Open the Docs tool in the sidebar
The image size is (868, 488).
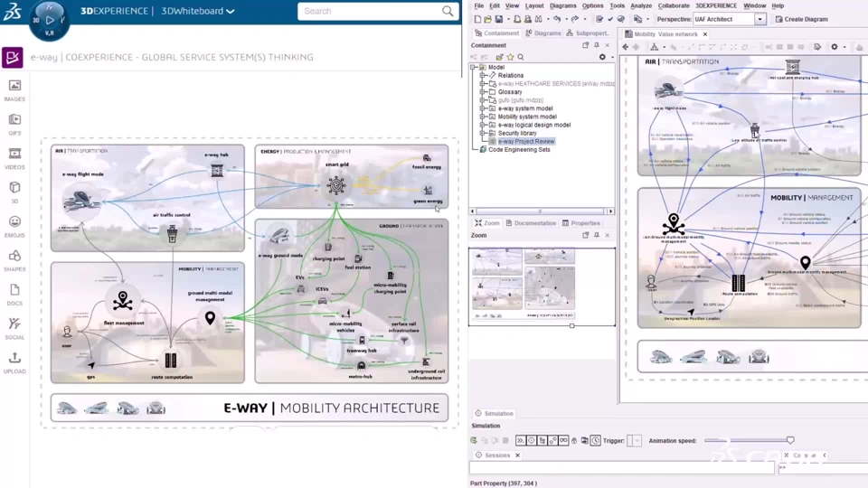14,295
